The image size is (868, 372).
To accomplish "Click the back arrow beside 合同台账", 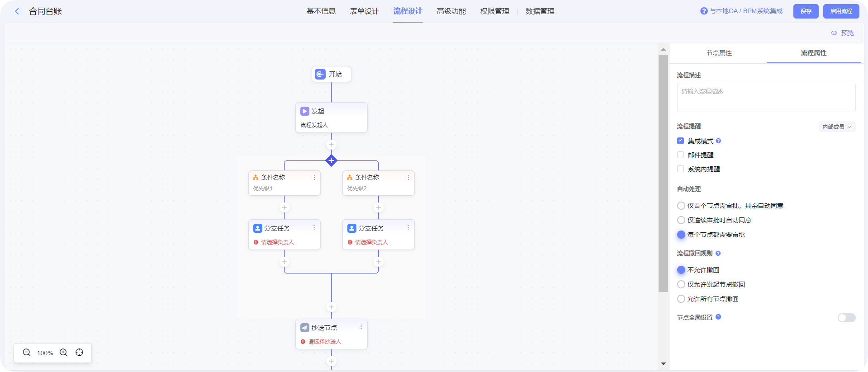I will (x=17, y=11).
